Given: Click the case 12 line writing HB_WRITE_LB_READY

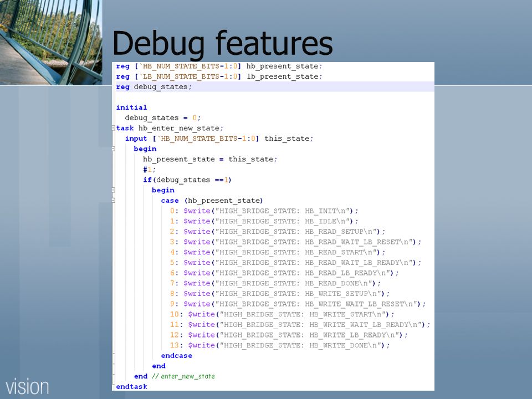Looking at the screenshot, I should click(x=289, y=335).
